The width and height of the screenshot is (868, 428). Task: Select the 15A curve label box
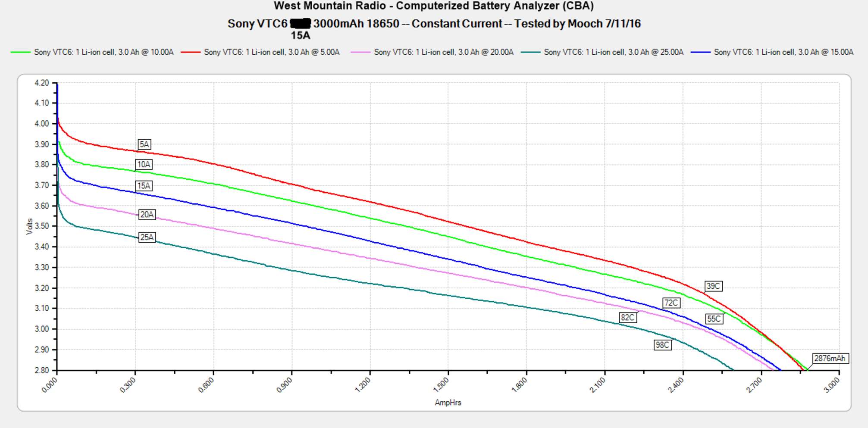coord(144,186)
